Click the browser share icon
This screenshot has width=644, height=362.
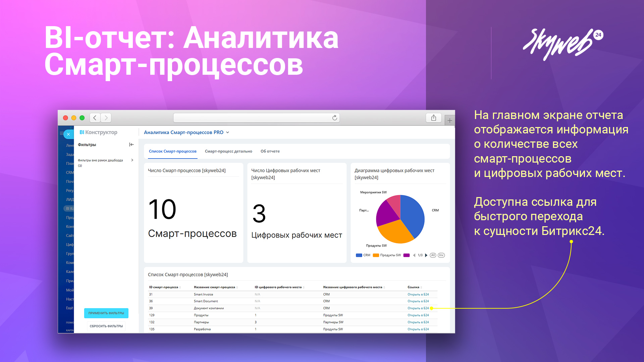tap(433, 118)
